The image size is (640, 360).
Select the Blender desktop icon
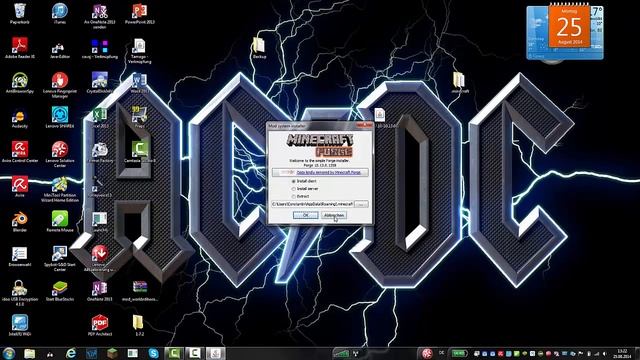pyautogui.click(x=20, y=222)
